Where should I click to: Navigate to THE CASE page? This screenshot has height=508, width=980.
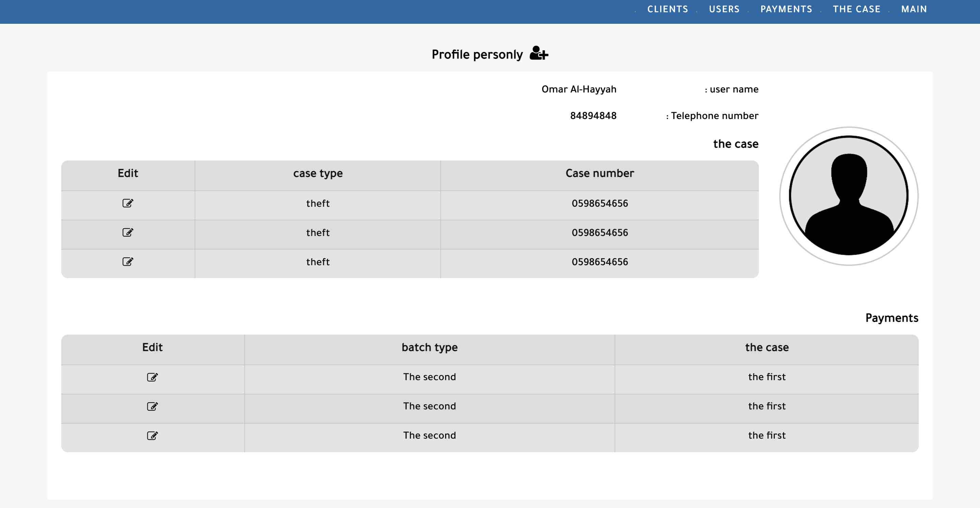point(856,9)
